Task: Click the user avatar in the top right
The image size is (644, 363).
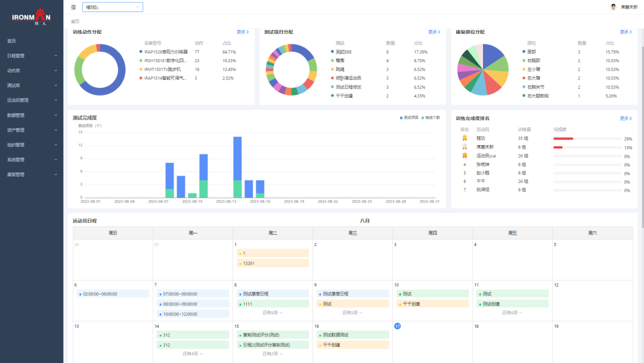Action: [x=613, y=7]
